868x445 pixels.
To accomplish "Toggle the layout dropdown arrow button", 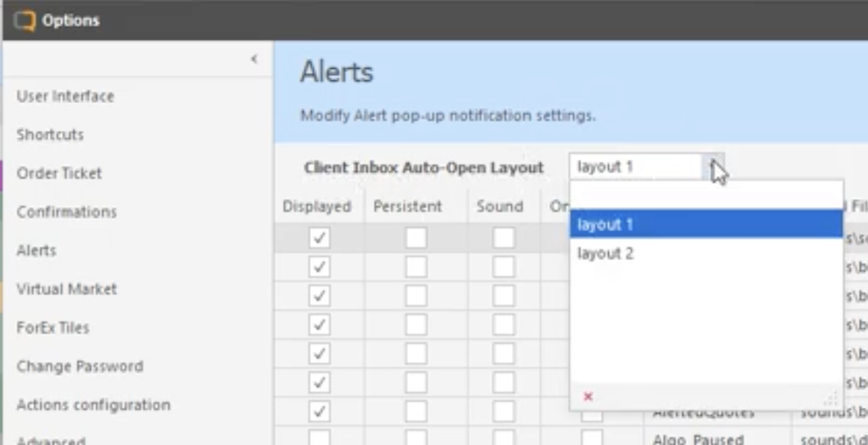I will click(x=714, y=167).
